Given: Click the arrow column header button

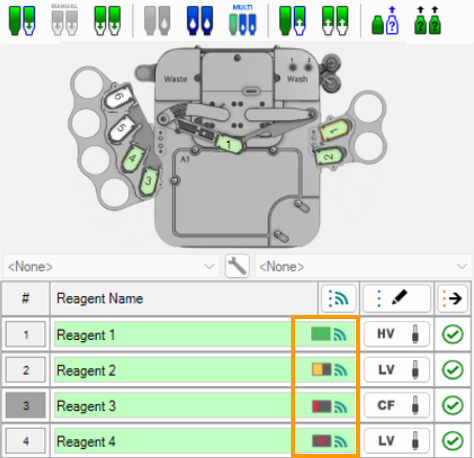Looking at the screenshot, I should point(453,298).
